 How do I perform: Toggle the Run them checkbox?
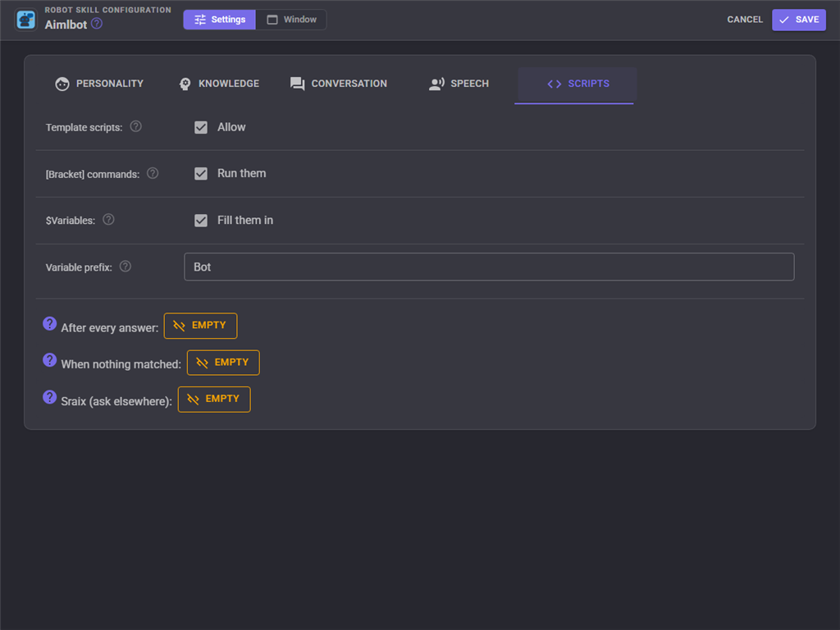(201, 174)
